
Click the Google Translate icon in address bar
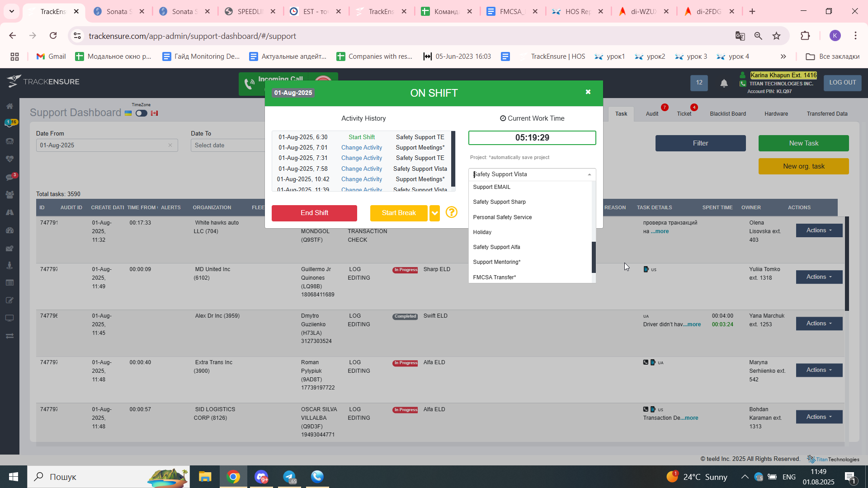click(x=740, y=36)
